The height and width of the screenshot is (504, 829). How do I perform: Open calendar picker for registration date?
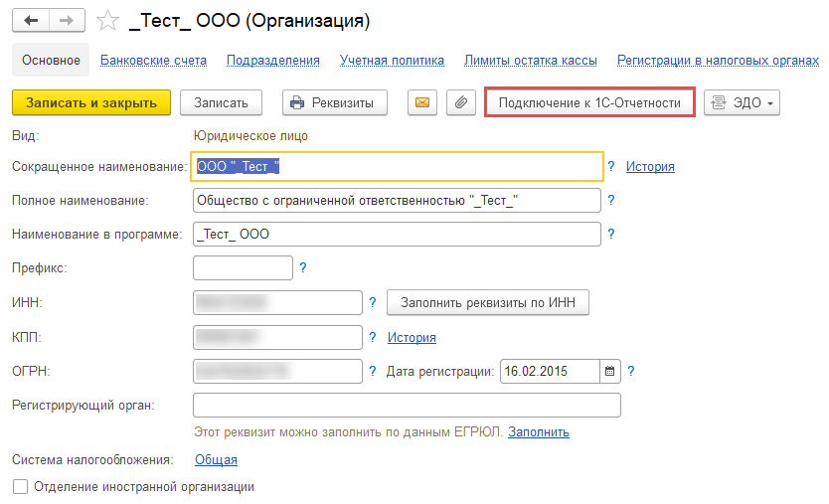(x=610, y=371)
